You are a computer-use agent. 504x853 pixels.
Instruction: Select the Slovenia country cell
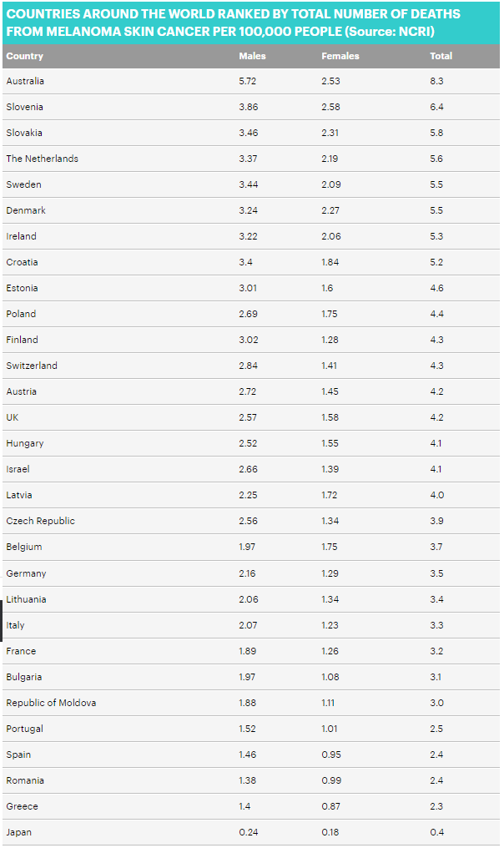tap(24, 107)
